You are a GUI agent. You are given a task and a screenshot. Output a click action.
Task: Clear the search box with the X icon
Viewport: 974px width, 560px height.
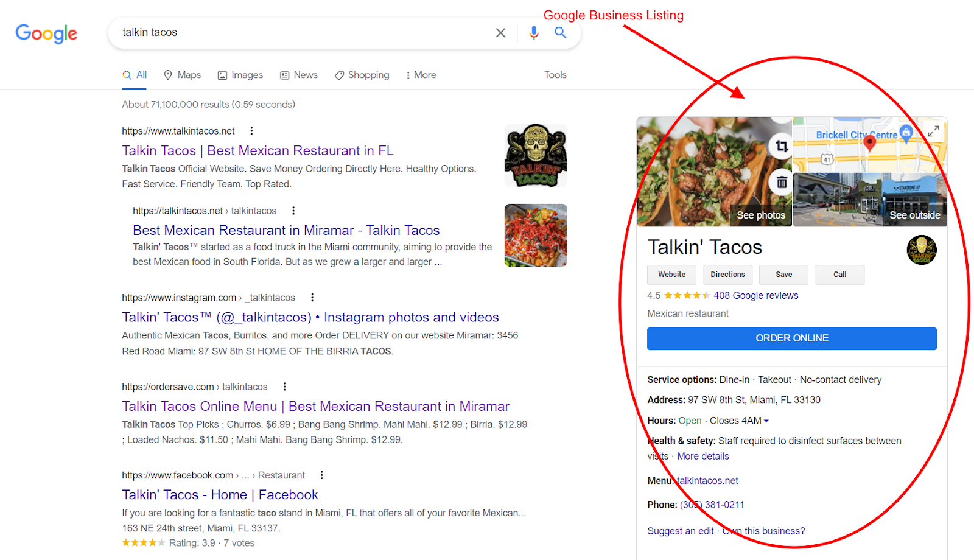[500, 33]
